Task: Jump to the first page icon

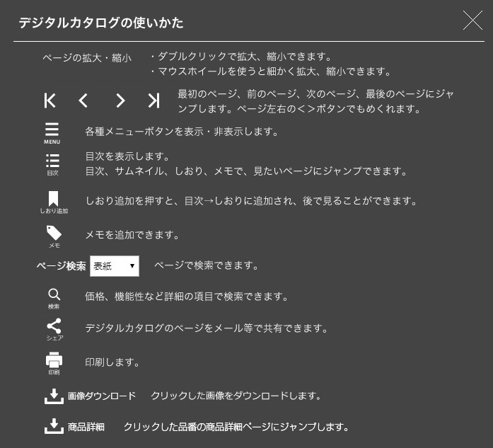Action: click(50, 100)
